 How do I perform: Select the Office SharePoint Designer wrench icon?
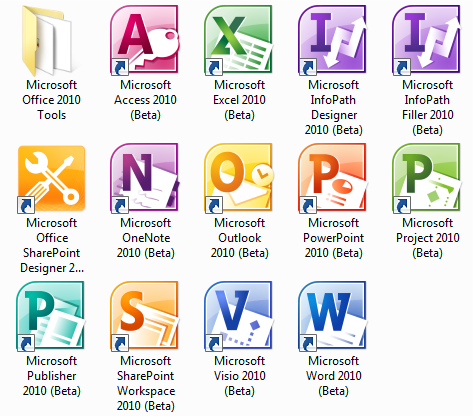[51, 179]
